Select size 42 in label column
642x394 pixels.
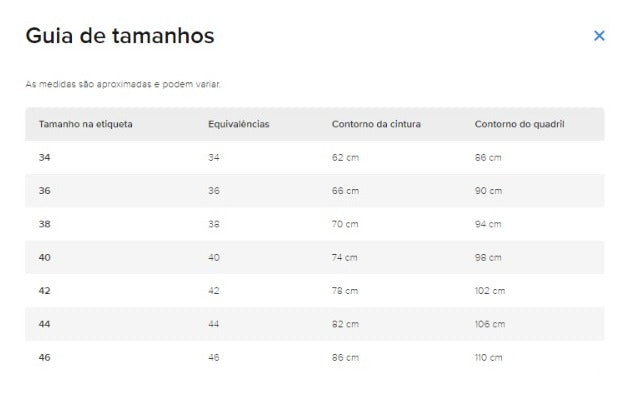tap(45, 291)
